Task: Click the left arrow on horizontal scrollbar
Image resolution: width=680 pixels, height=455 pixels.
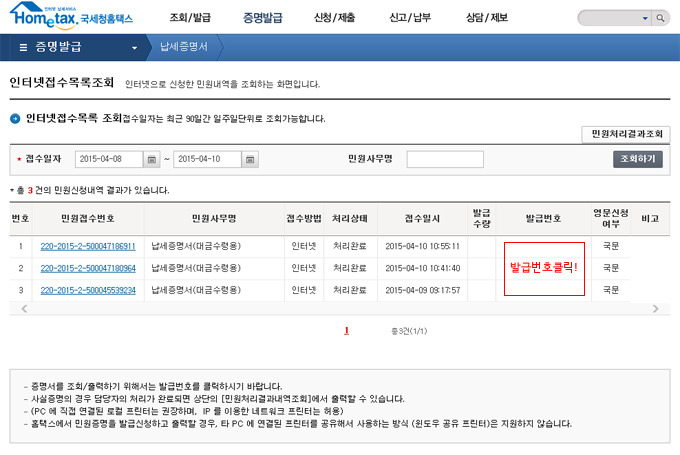Action: (24, 309)
